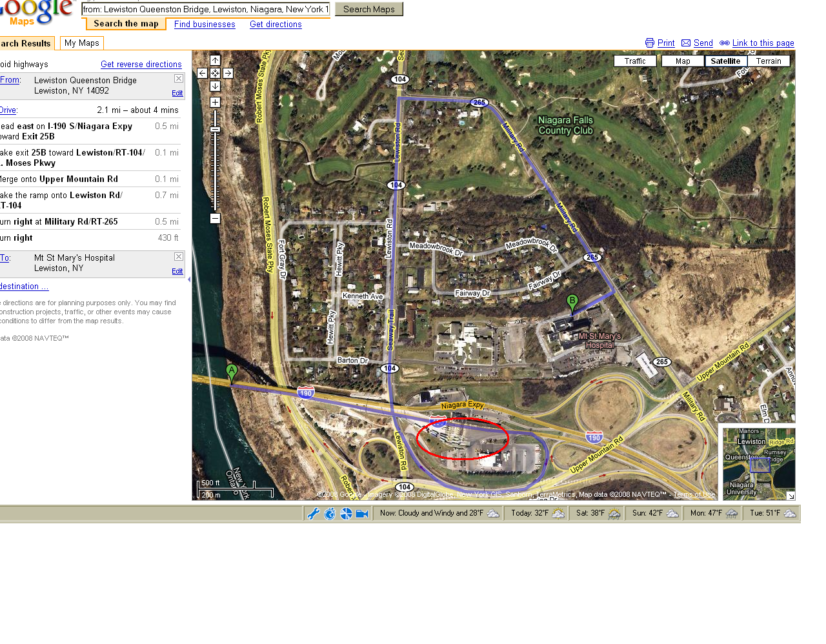
Task: Click the wrench icon in status bar
Action: tap(314, 514)
